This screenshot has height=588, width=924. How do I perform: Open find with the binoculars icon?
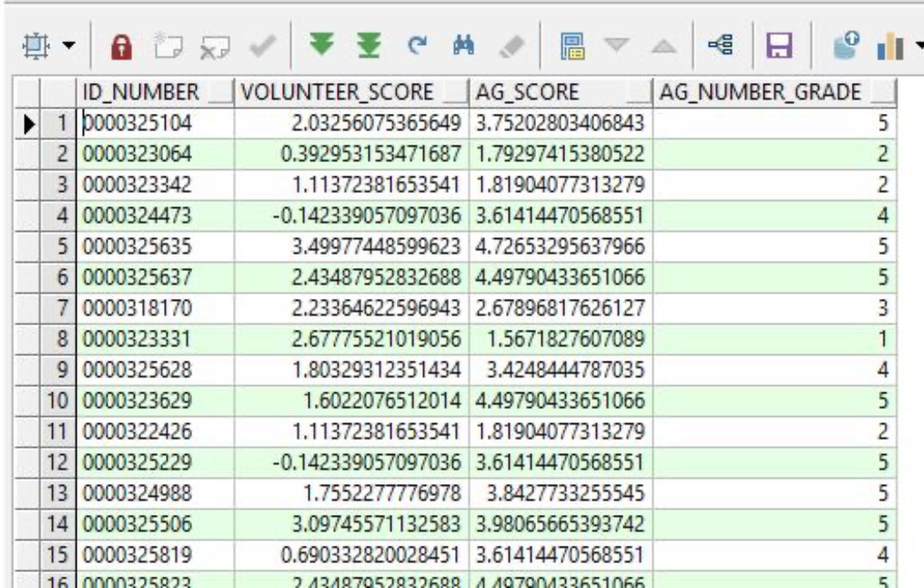pyautogui.click(x=464, y=45)
